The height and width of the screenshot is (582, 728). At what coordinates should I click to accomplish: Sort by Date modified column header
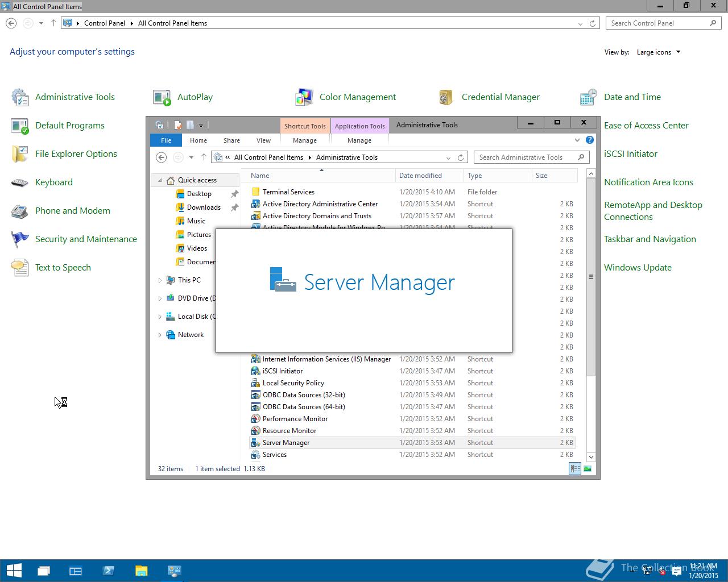coord(429,176)
